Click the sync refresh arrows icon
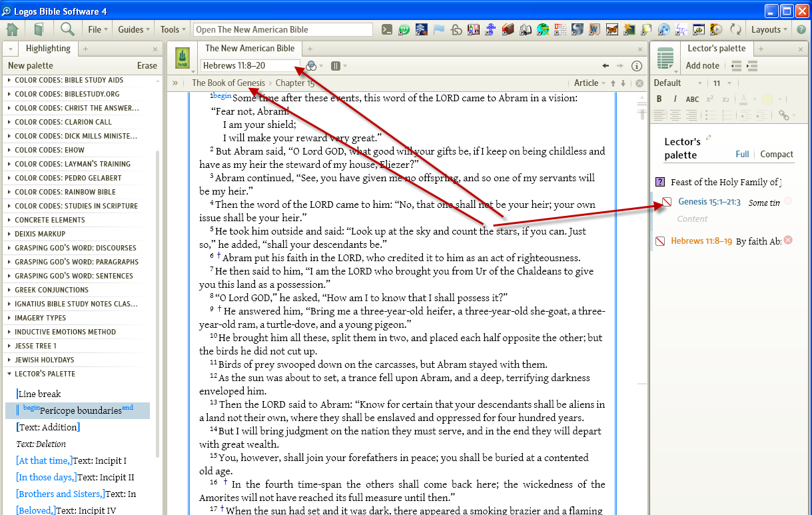 (x=736, y=29)
